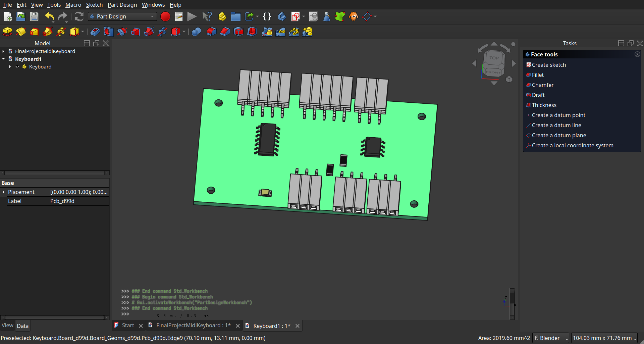Create a new Part with yellow block icon
The width and height of the screenshot is (644, 344).
click(x=222, y=16)
